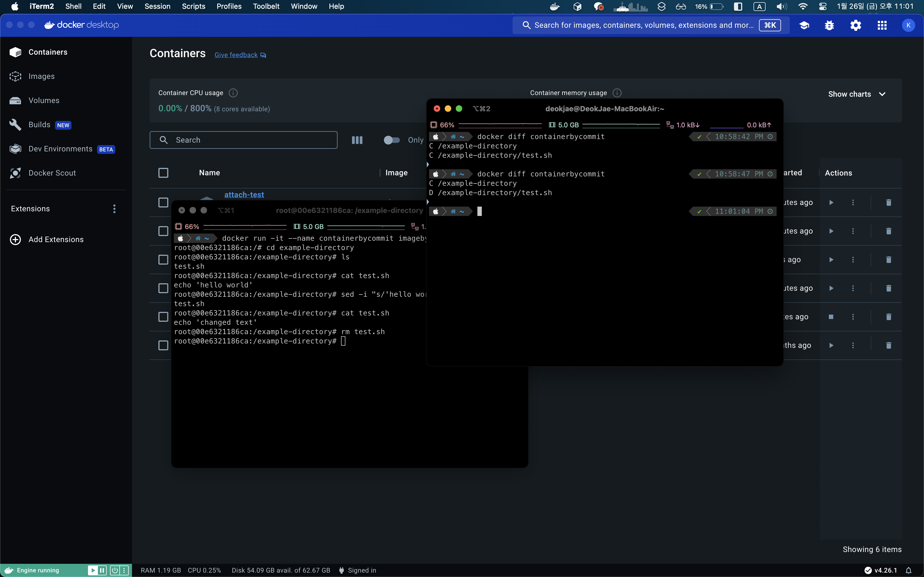Open the Learning center graduation cap icon
This screenshot has width=924, height=577.
(x=804, y=25)
